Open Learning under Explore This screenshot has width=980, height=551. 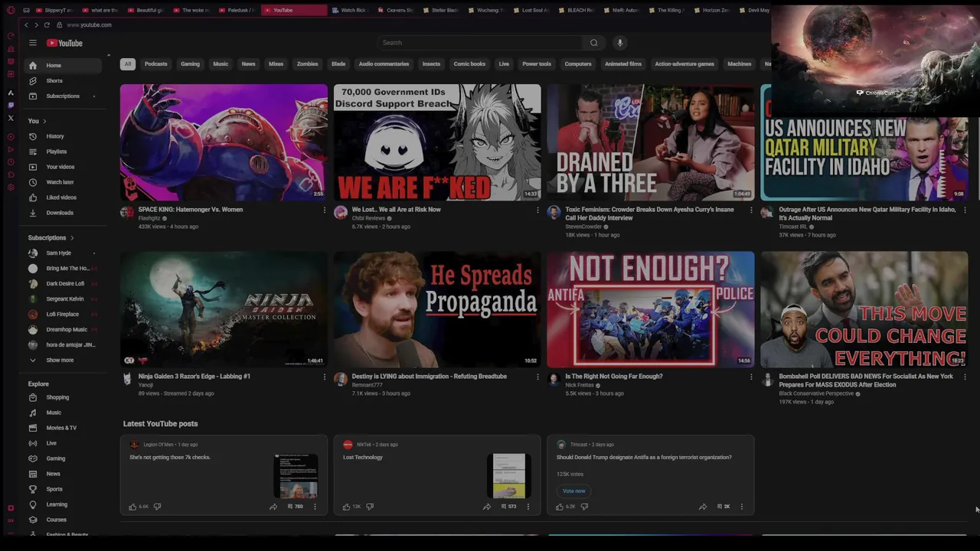[x=62, y=504]
